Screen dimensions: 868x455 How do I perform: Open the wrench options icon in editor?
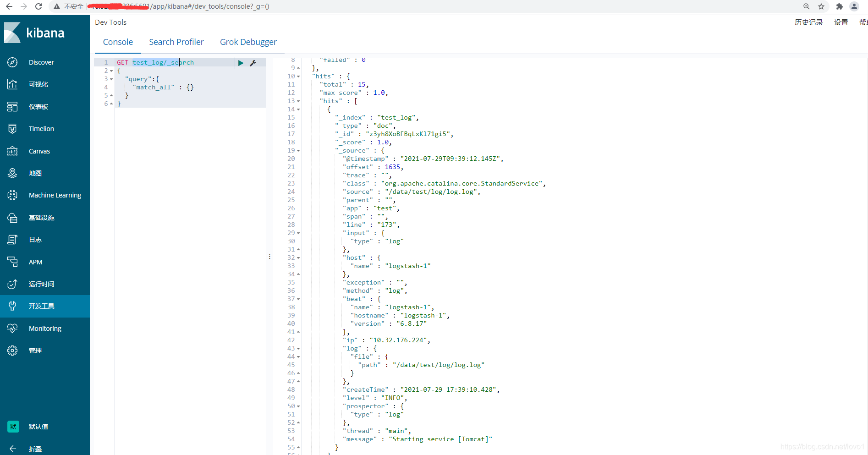(253, 63)
